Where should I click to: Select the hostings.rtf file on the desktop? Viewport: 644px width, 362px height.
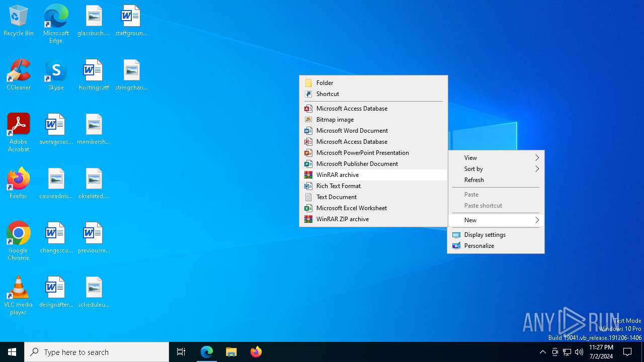pos(94,75)
